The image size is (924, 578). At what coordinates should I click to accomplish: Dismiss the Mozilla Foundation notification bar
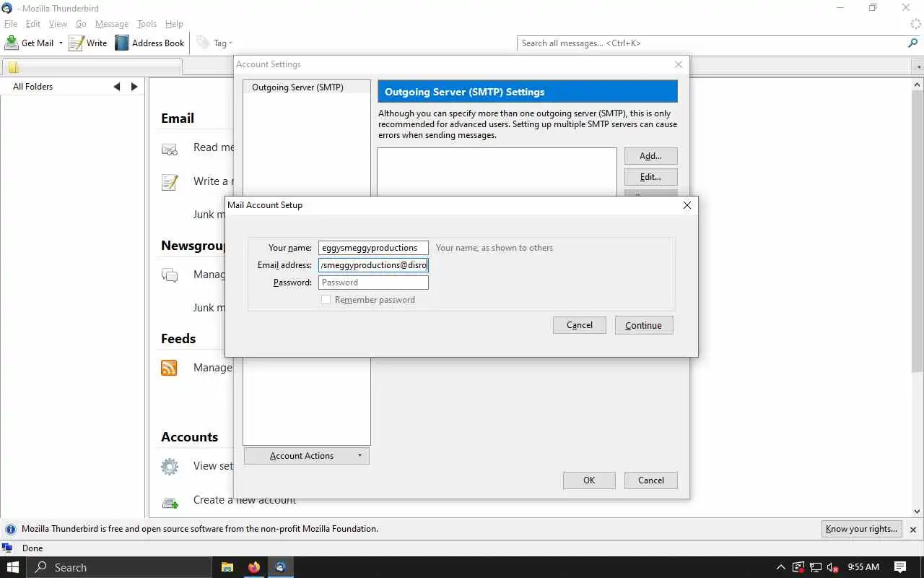[913, 530]
